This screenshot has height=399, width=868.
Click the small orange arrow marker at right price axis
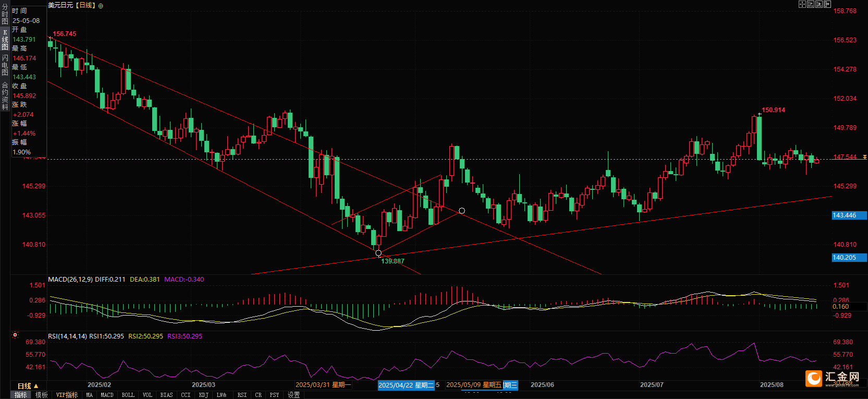coord(864,157)
